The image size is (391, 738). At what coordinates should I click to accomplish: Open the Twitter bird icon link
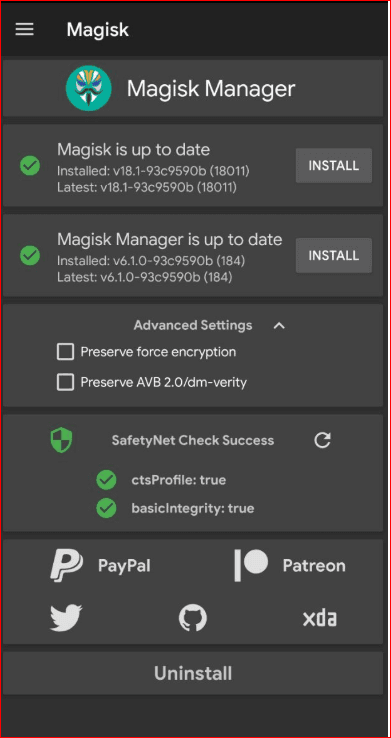click(x=66, y=618)
